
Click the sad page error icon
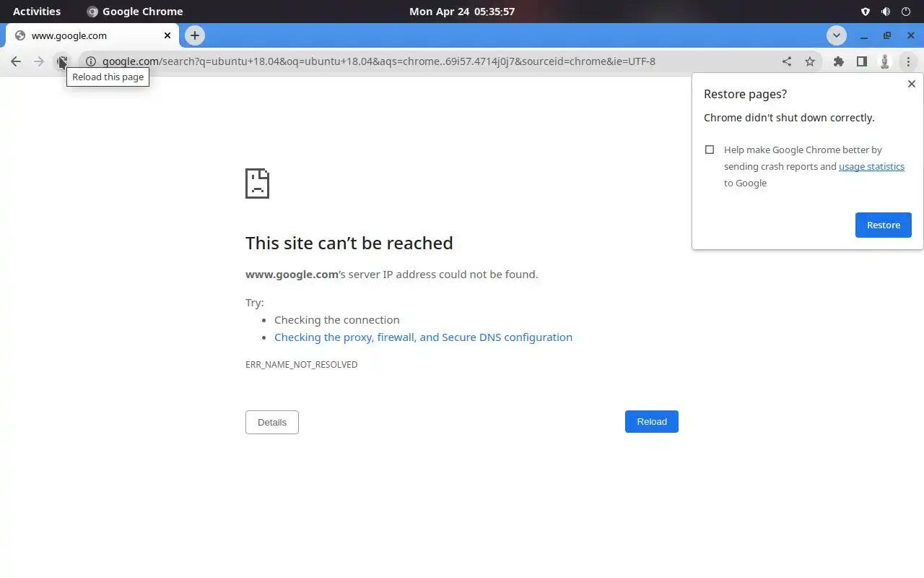(257, 184)
